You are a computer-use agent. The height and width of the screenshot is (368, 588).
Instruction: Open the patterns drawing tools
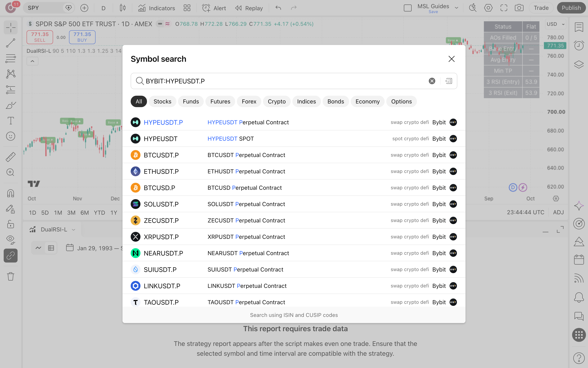point(11,74)
